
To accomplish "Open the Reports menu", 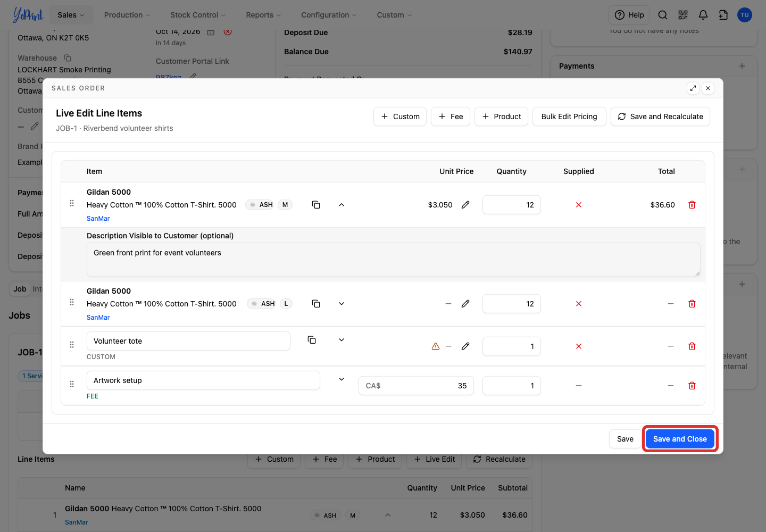I will click(x=263, y=15).
